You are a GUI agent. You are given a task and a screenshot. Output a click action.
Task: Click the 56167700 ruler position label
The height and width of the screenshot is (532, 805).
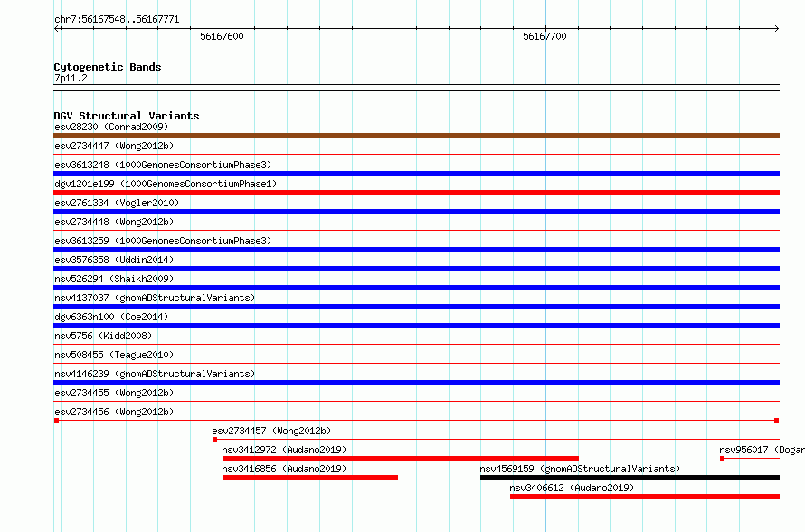point(545,36)
